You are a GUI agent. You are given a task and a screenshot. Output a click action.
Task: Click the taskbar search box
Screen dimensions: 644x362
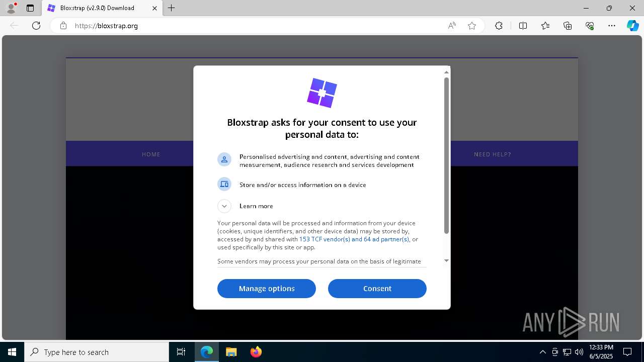(x=97, y=352)
